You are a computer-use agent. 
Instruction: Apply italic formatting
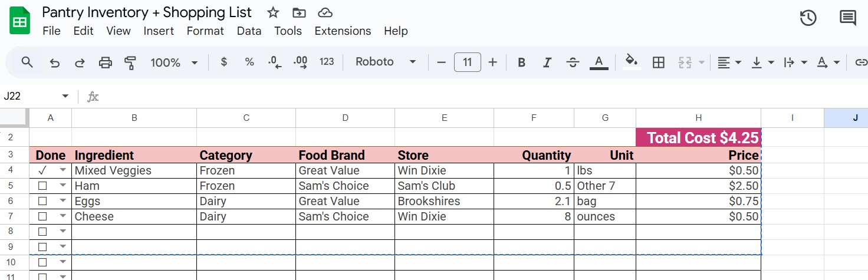click(547, 62)
